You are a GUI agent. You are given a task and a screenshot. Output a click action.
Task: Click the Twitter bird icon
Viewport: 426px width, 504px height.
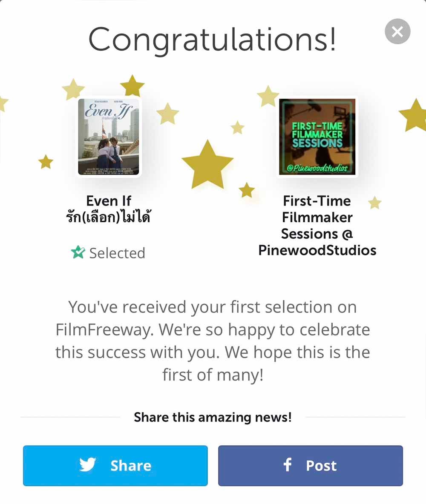(87, 465)
